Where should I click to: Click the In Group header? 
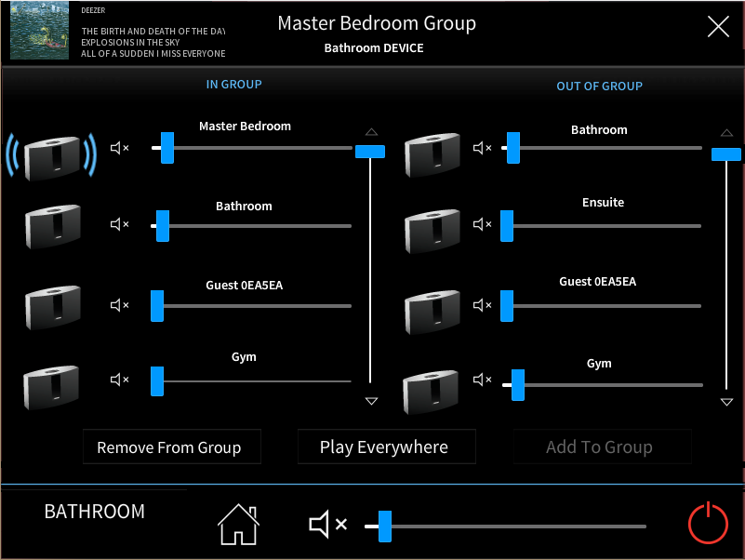[x=233, y=85]
